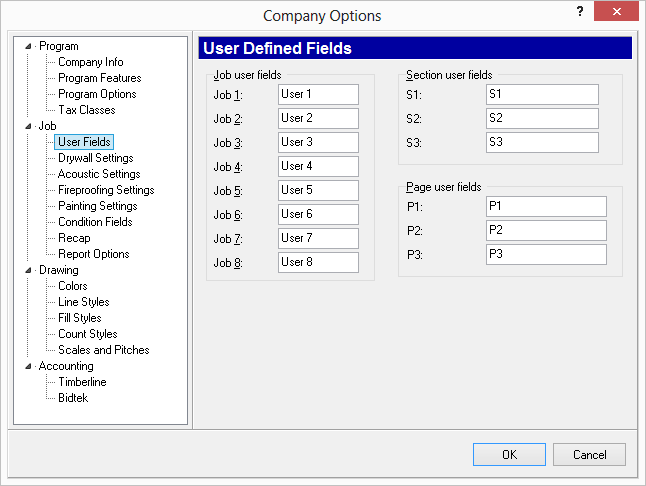Viewport: 646px width, 486px height.
Task: Click the S2 section field
Action: point(542,118)
